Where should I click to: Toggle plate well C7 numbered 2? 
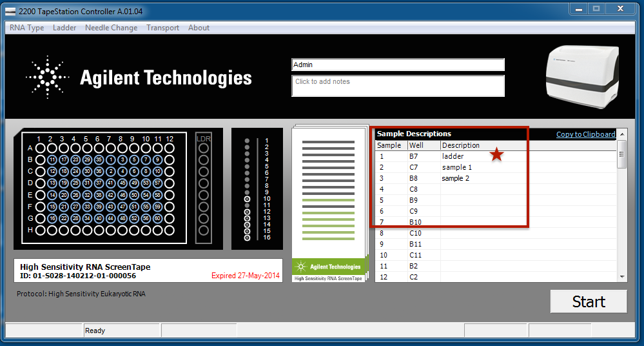pos(110,171)
